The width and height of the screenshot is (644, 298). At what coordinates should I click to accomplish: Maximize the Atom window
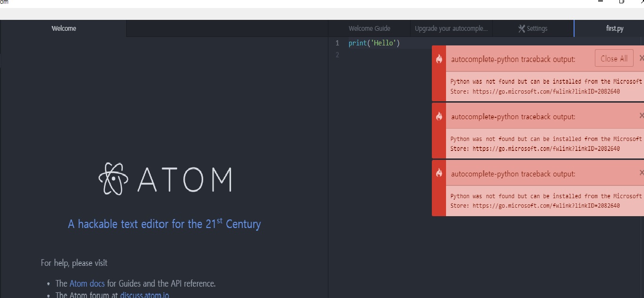622,2
